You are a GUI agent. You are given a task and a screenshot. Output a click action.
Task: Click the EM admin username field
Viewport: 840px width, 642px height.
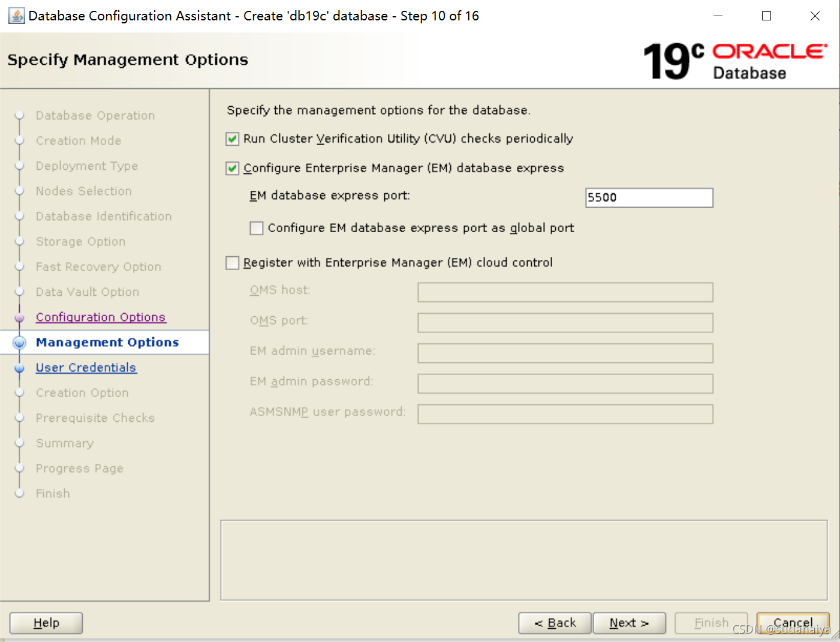point(565,353)
